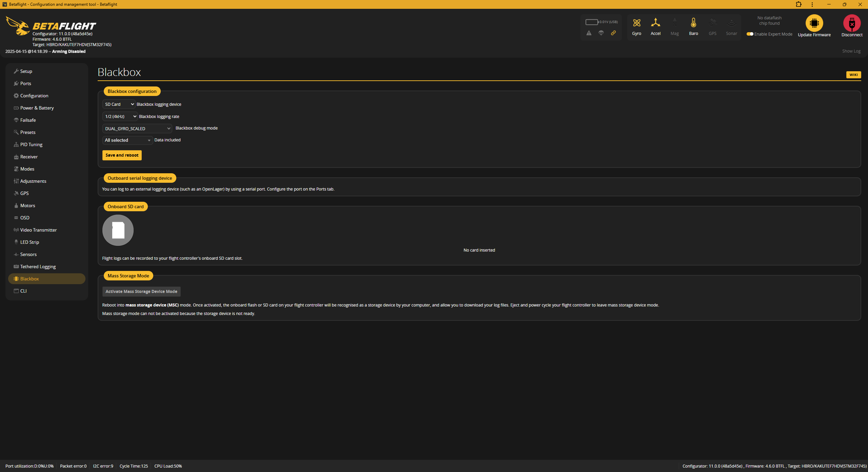Screen dimensions: 868x472
Task: Go to the Receiver tab
Action: [47, 157]
